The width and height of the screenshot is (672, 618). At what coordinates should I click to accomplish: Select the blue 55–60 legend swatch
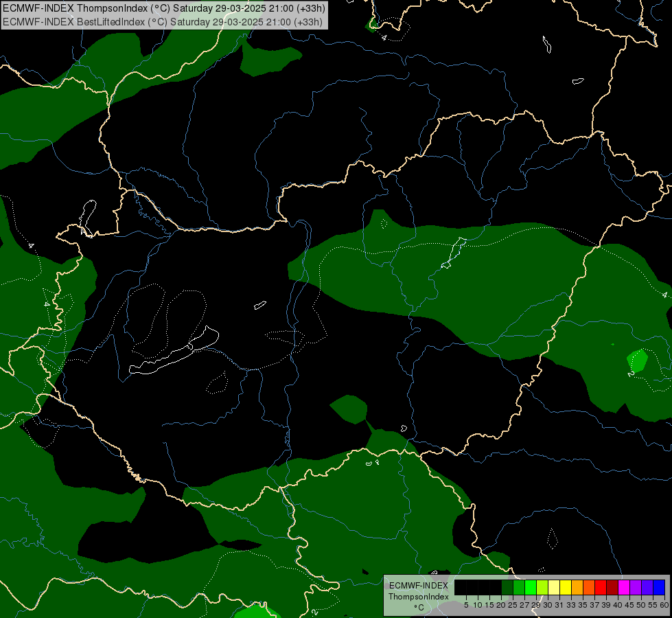point(659,587)
